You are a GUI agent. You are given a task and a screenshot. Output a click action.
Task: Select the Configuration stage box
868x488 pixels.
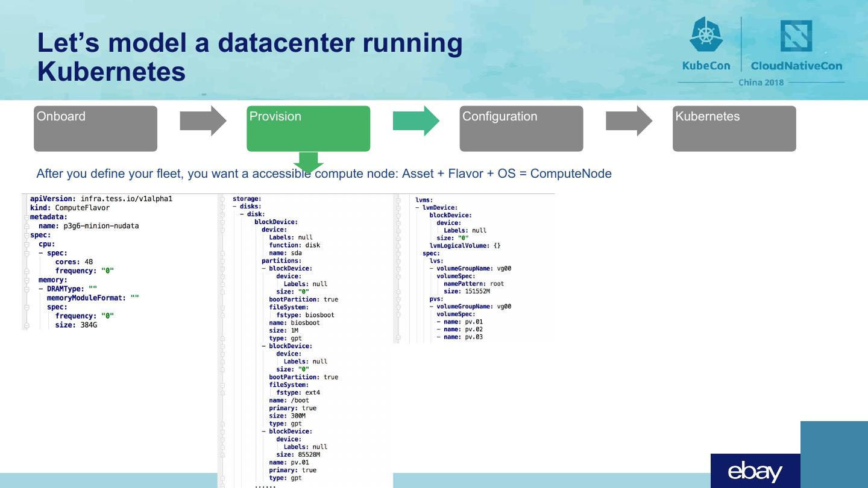(x=521, y=128)
